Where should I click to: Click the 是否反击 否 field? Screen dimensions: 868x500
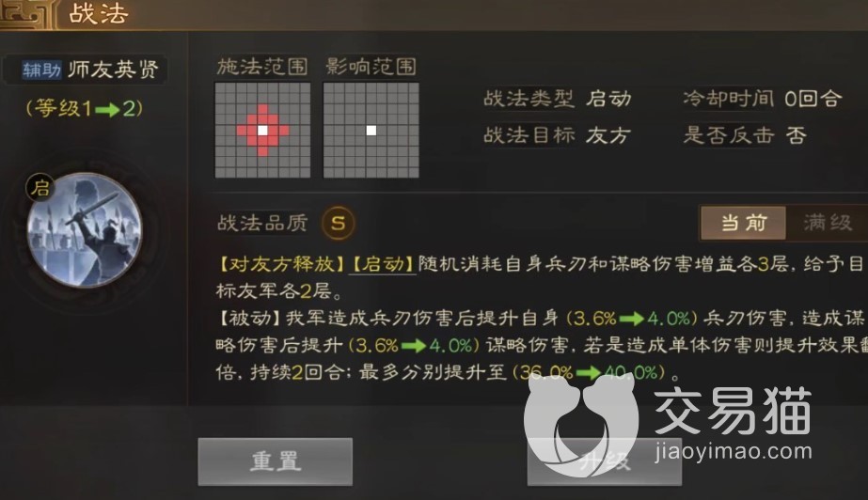tap(745, 135)
